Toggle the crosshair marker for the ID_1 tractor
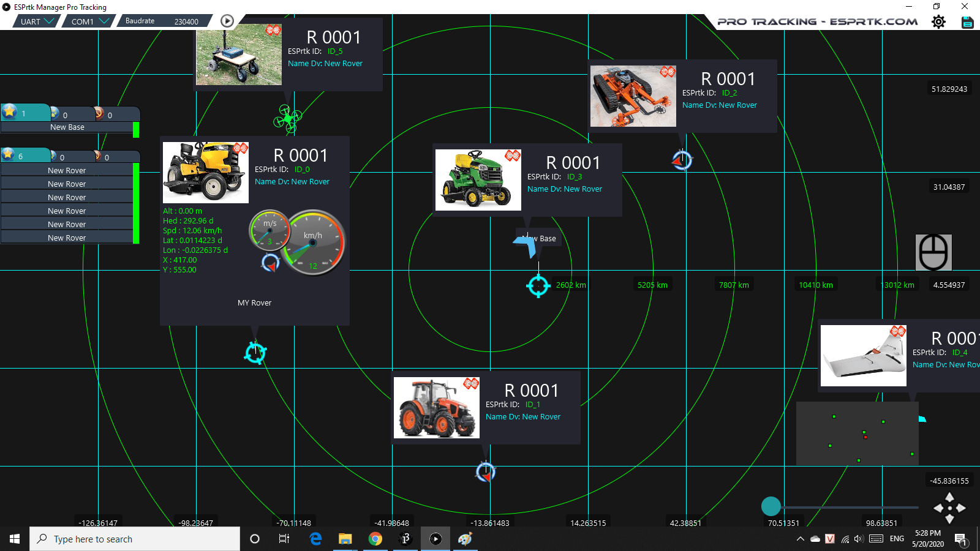980x551 pixels. (x=485, y=471)
